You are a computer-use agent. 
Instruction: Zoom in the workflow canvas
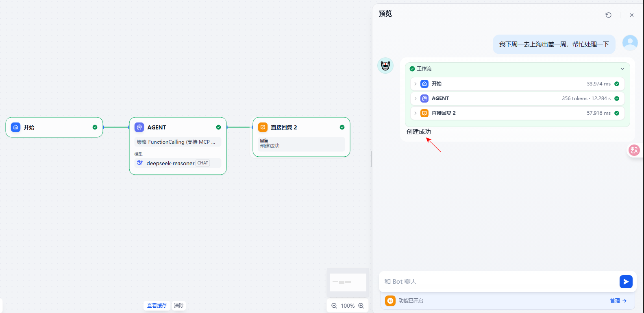click(361, 306)
